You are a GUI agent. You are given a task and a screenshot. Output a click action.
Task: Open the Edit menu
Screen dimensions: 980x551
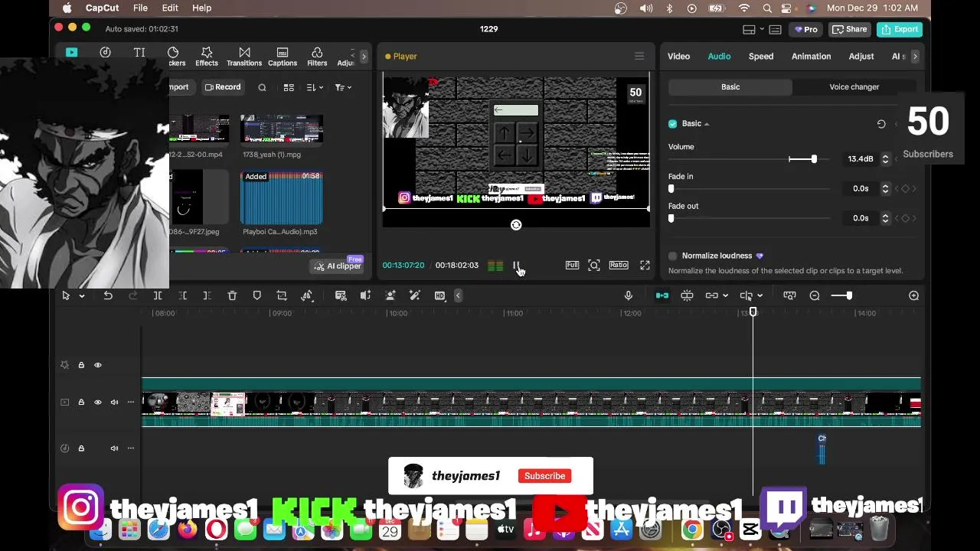click(170, 8)
